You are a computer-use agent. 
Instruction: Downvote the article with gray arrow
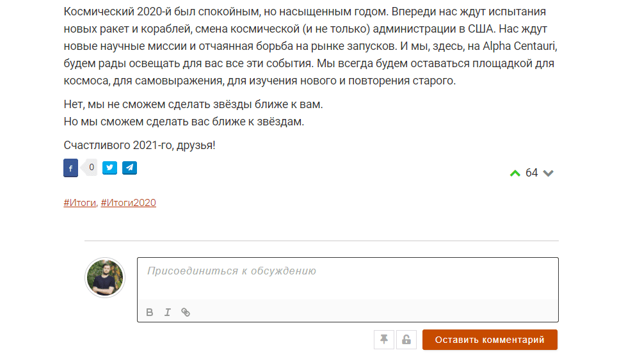(548, 173)
